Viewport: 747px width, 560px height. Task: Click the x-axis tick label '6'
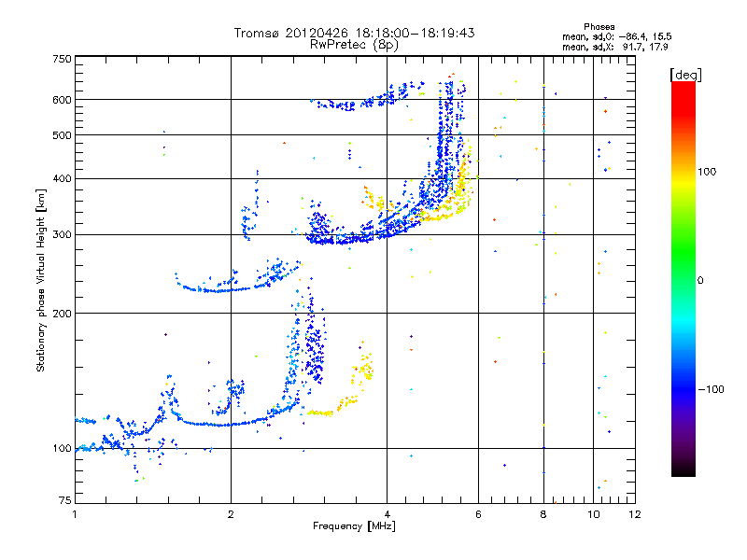coord(478,514)
